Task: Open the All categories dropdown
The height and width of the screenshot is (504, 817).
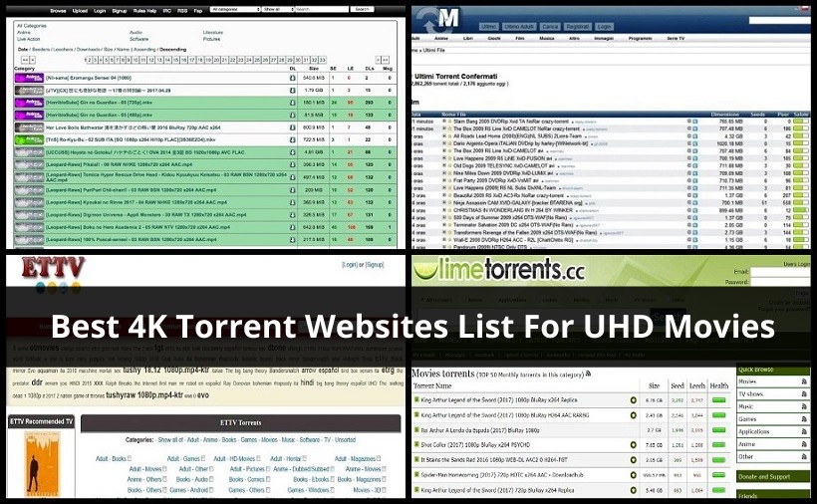Action: point(235,9)
